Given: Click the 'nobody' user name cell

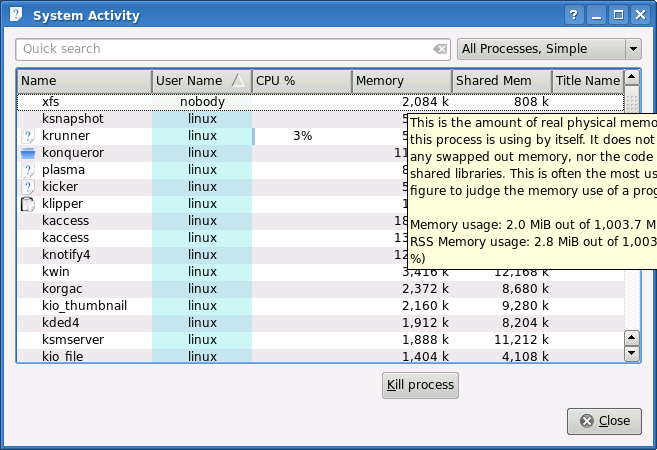Looking at the screenshot, I should (202, 102).
